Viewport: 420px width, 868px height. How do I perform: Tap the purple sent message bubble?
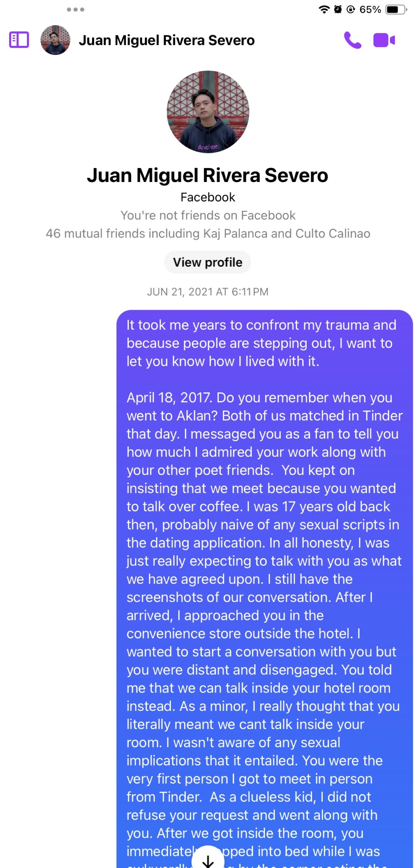click(x=265, y=589)
